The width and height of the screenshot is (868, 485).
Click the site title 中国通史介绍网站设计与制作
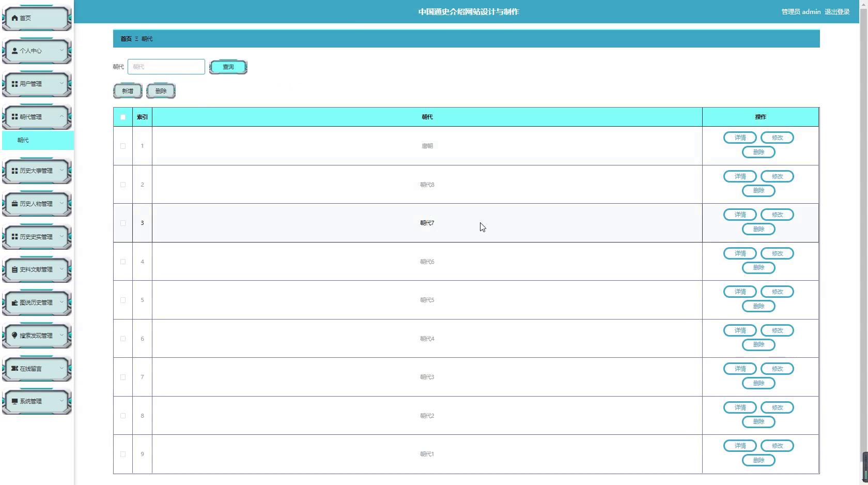tap(469, 12)
